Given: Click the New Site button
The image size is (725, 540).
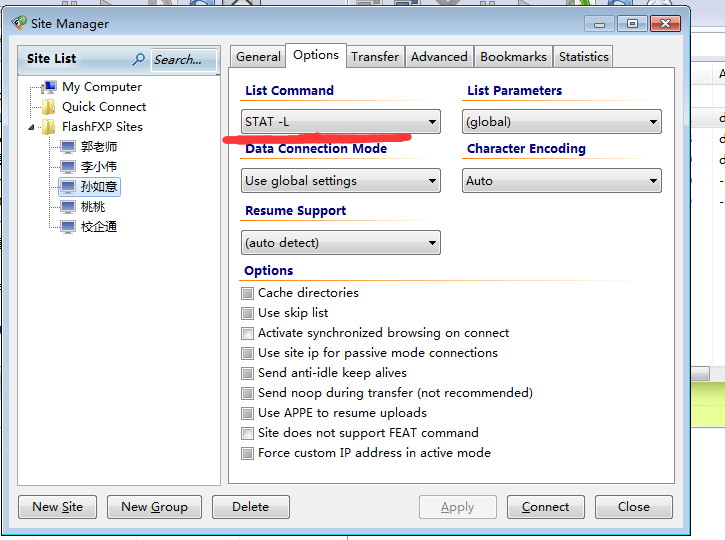Looking at the screenshot, I should tap(58, 507).
